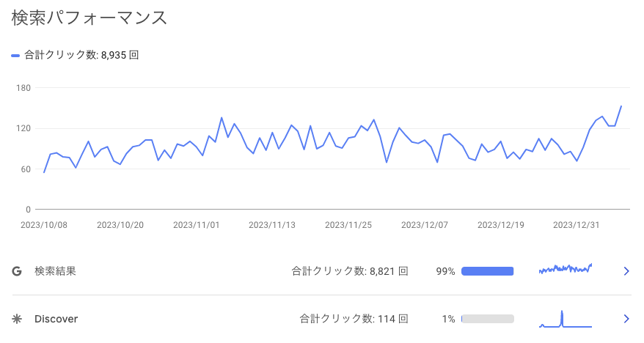The width and height of the screenshot is (644, 343).
Task: Click 検索結果 合計クリック数 8,821 value
Action: 349,271
